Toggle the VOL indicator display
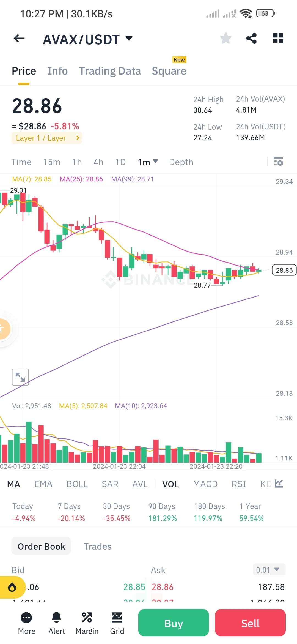Viewport: 297px width, 644px height. (x=170, y=484)
